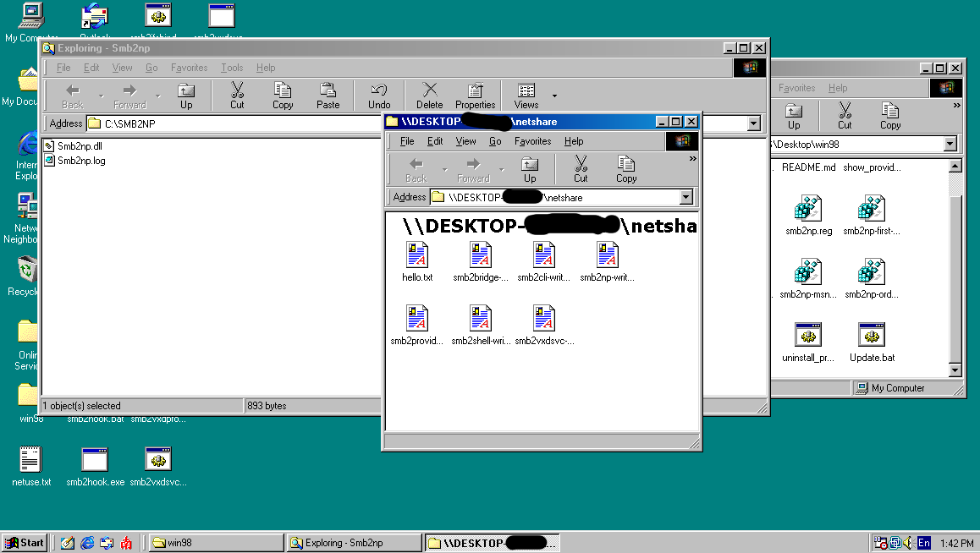The height and width of the screenshot is (553, 980).
Task: Select the smb2np-first file in win98 window
Action: click(872, 216)
